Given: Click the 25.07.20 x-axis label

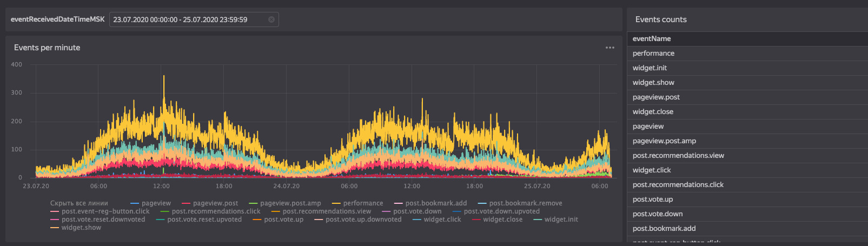Looking at the screenshot, I should click(537, 186).
